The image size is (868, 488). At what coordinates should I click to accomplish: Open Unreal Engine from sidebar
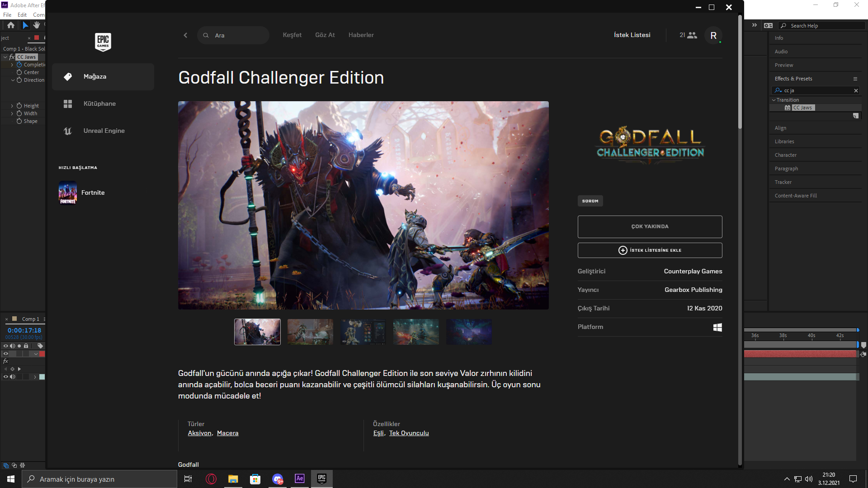pos(104,131)
